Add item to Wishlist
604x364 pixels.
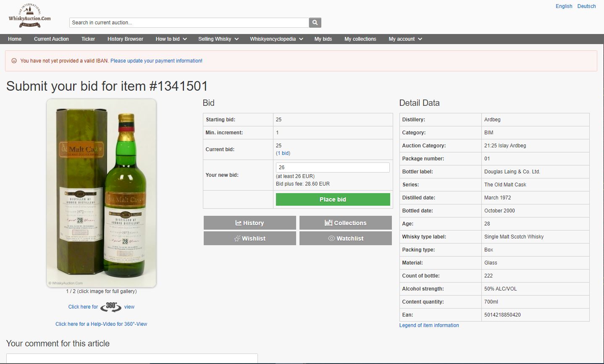click(x=250, y=238)
